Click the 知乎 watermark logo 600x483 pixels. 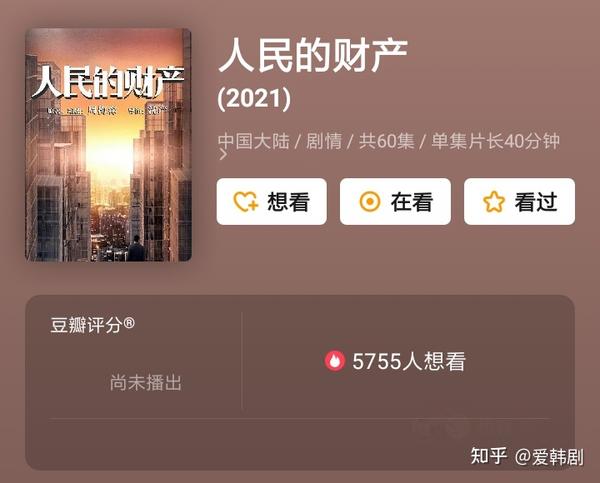click(x=489, y=456)
